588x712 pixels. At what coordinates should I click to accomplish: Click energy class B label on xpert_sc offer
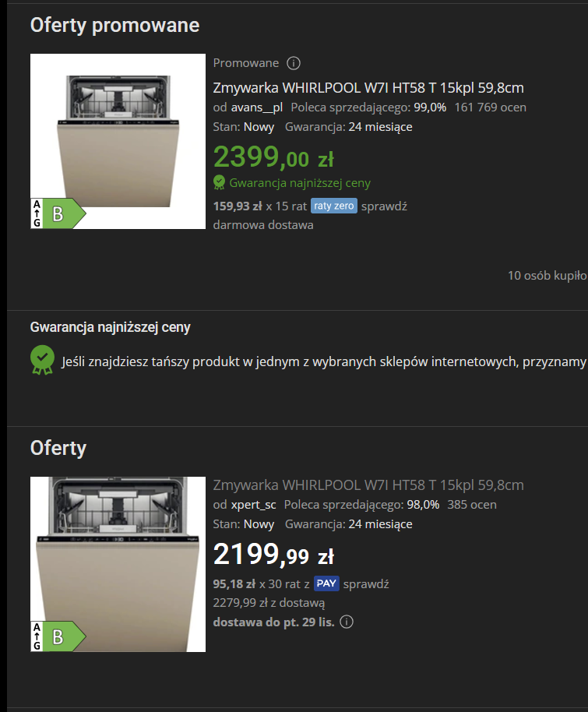(58, 636)
